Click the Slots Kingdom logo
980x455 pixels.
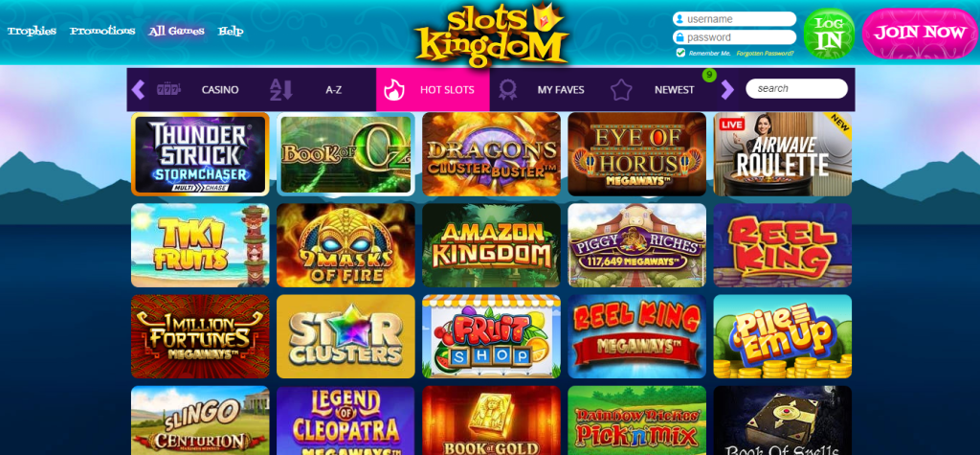click(x=491, y=34)
